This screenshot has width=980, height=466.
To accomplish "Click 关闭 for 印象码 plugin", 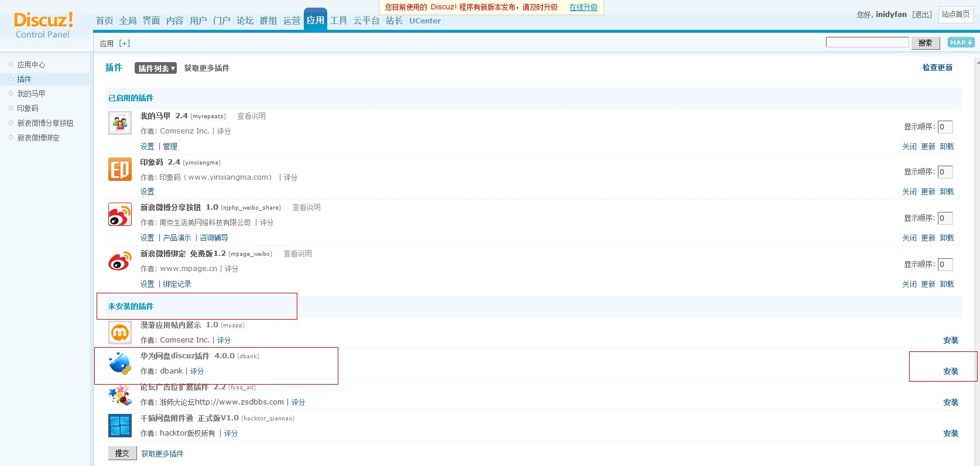I will click(x=910, y=191).
